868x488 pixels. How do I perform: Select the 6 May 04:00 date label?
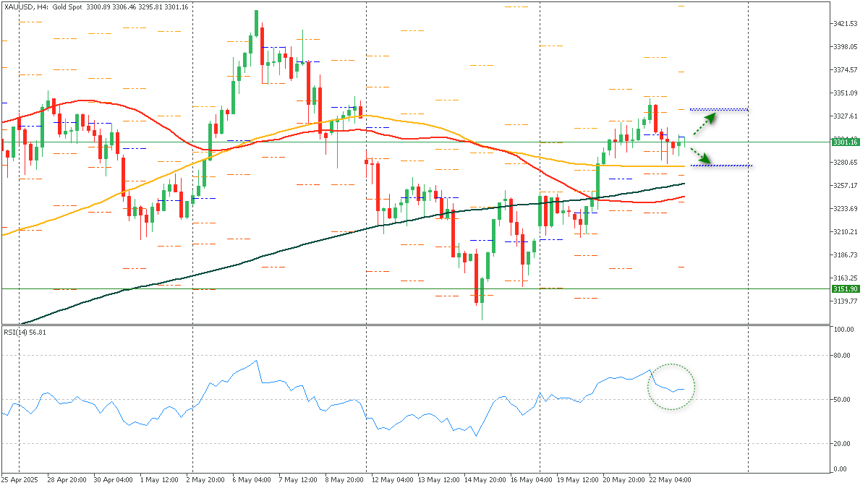250,479
